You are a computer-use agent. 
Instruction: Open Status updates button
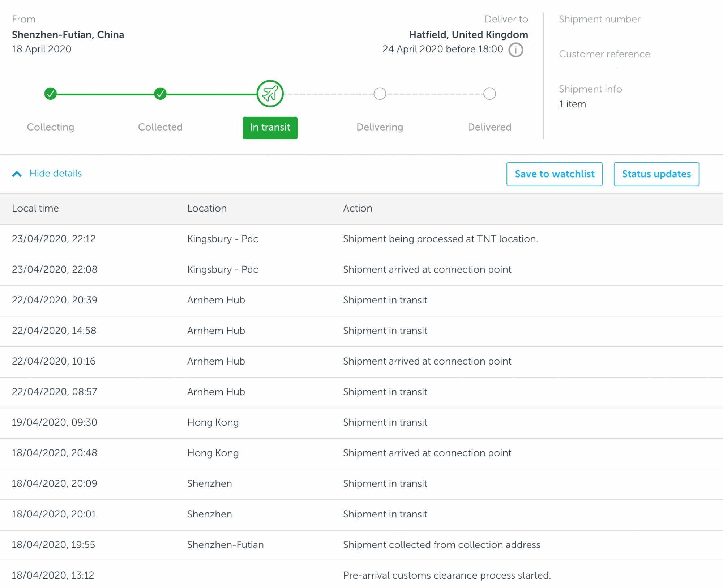(656, 174)
